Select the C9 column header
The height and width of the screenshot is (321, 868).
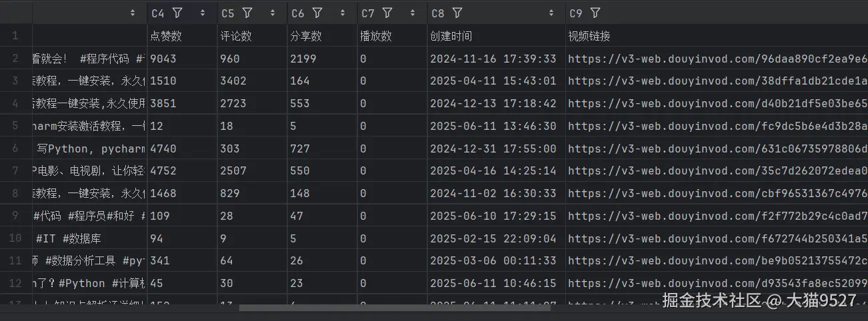pos(575,13)
